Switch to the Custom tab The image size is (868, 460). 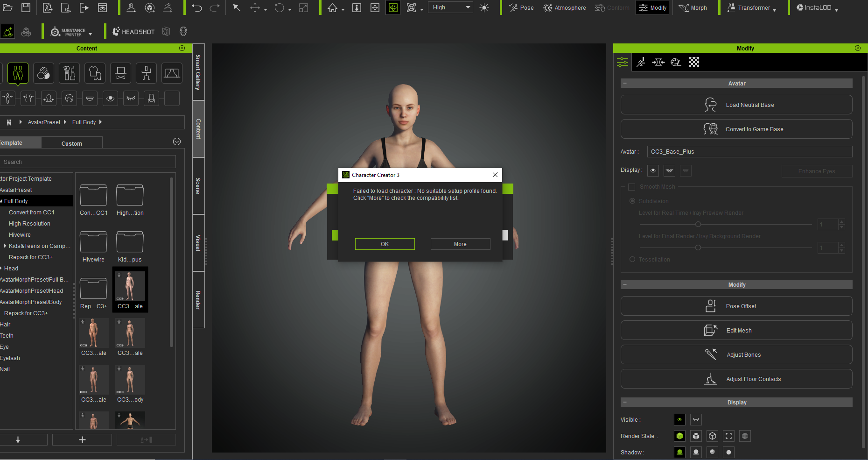coord(72,143)
